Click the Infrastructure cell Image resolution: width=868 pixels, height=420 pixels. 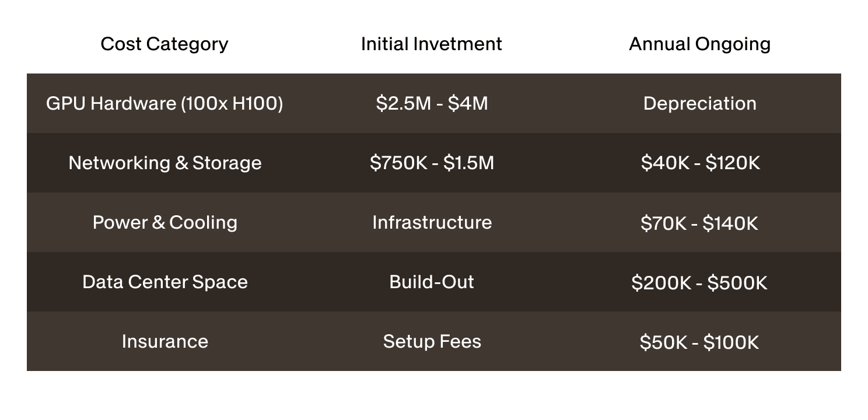(x=432, y=223)
